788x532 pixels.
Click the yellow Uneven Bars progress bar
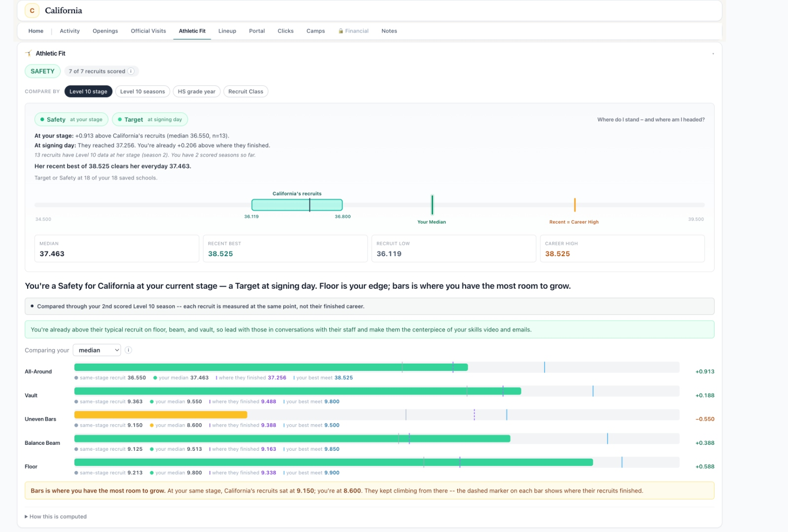coord(161,415)
